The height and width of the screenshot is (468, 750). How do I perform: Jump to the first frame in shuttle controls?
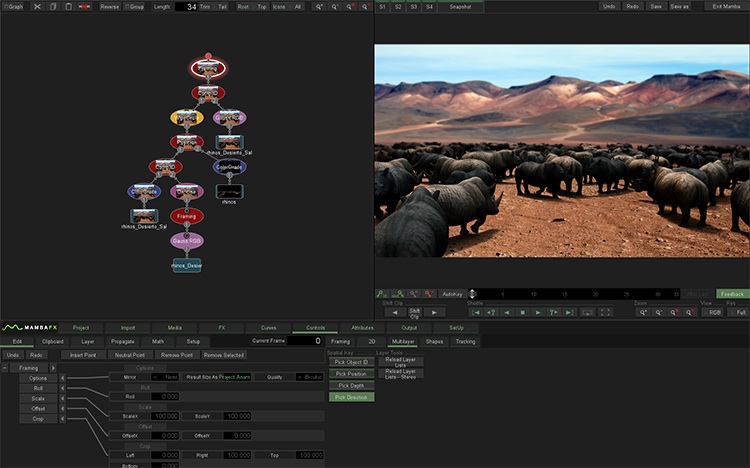[477, 312]
